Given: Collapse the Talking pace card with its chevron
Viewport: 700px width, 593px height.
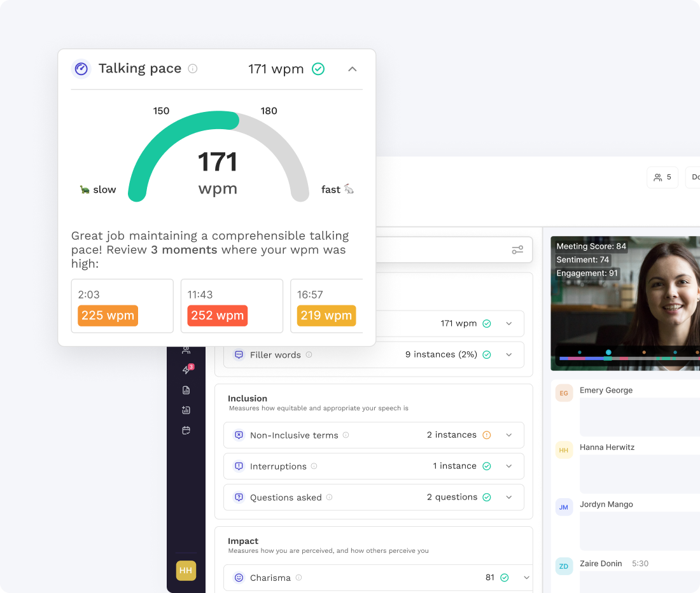Looking at the screenshot, I should click(352, 69).
